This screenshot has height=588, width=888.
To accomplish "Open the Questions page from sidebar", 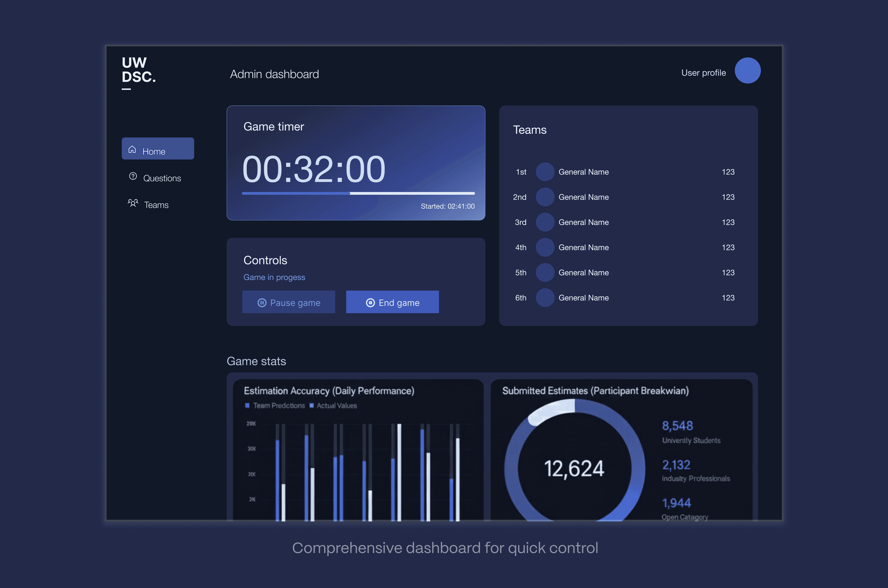I will [162, 178].
